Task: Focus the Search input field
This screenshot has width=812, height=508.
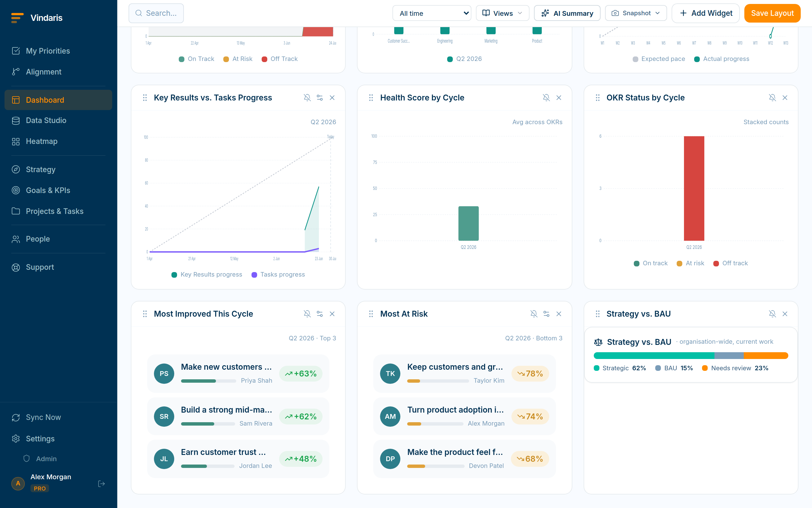Action: tap(156, 13)
